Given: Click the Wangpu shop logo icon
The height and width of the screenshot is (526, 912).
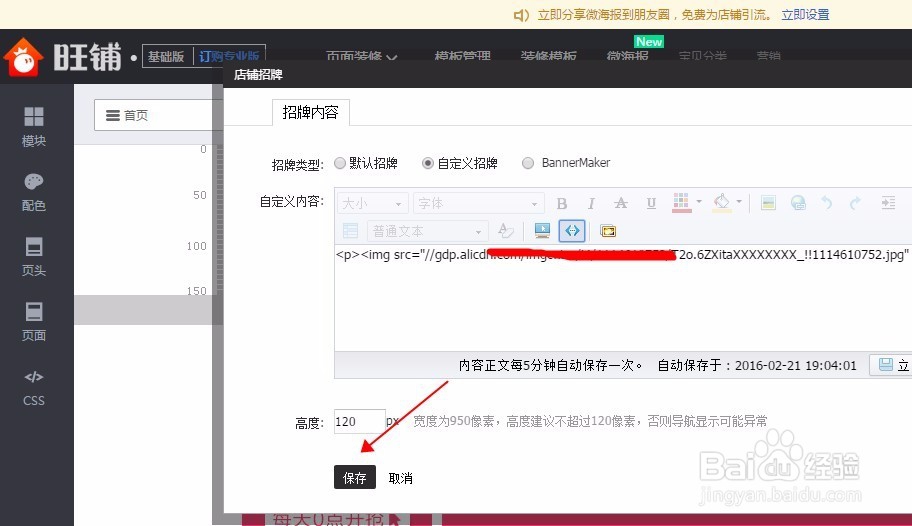Looking at the screenshot, I should (x=23, y=57).
